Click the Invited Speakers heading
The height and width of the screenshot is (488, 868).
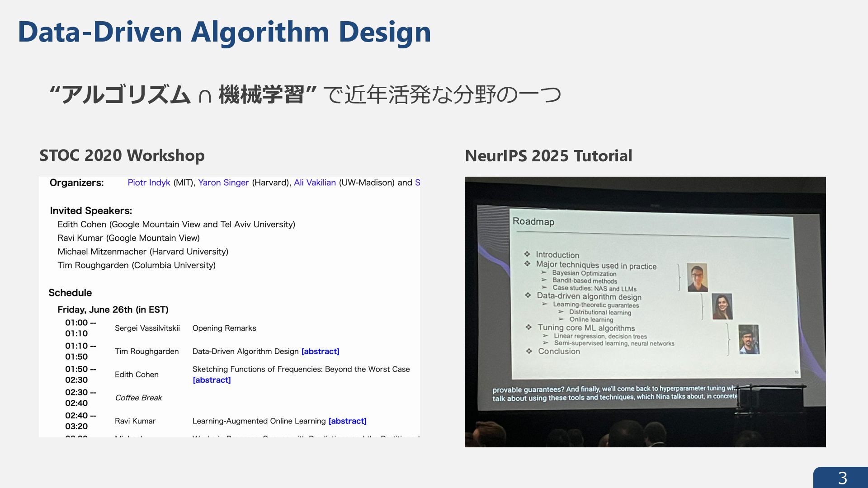click(x=91, y=211)
